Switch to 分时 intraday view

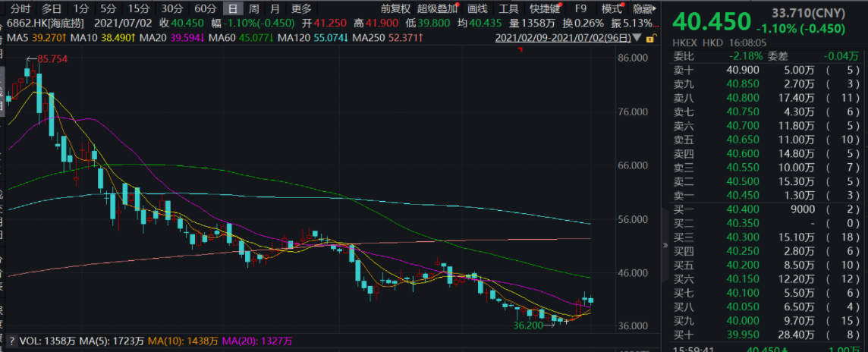(x=20, y=9)
